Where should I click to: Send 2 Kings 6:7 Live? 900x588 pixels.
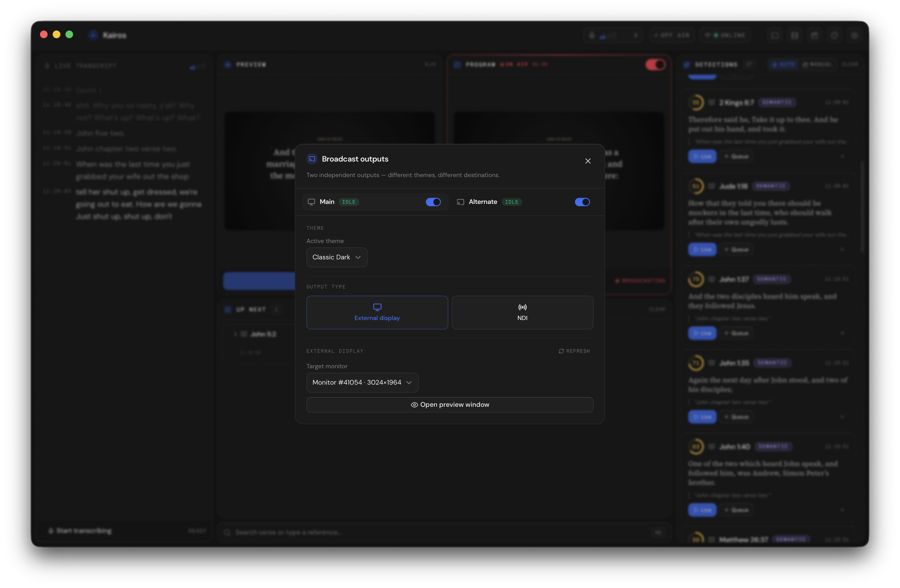[x=702, y=156]
